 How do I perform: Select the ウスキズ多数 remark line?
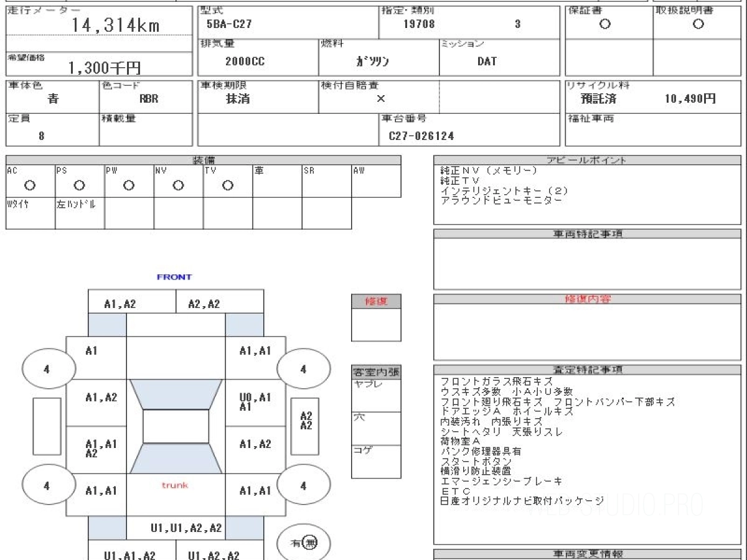pyautogui.click(x=506, y=391)
